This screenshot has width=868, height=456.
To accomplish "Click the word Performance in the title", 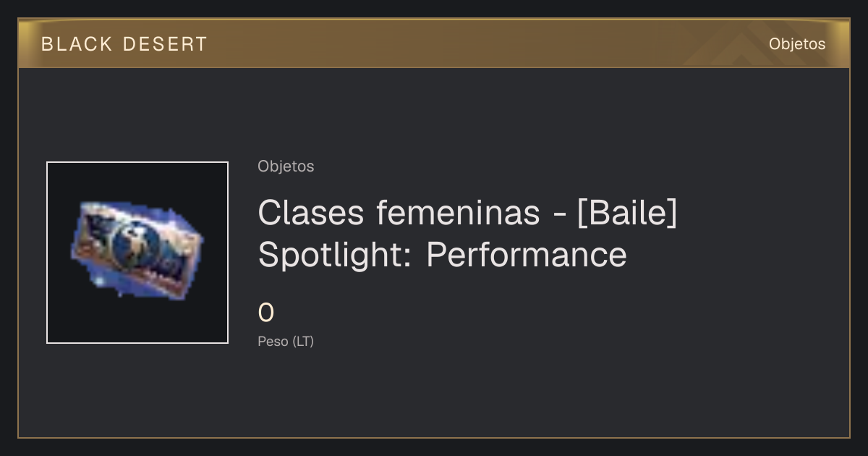I will pos(526,255).
